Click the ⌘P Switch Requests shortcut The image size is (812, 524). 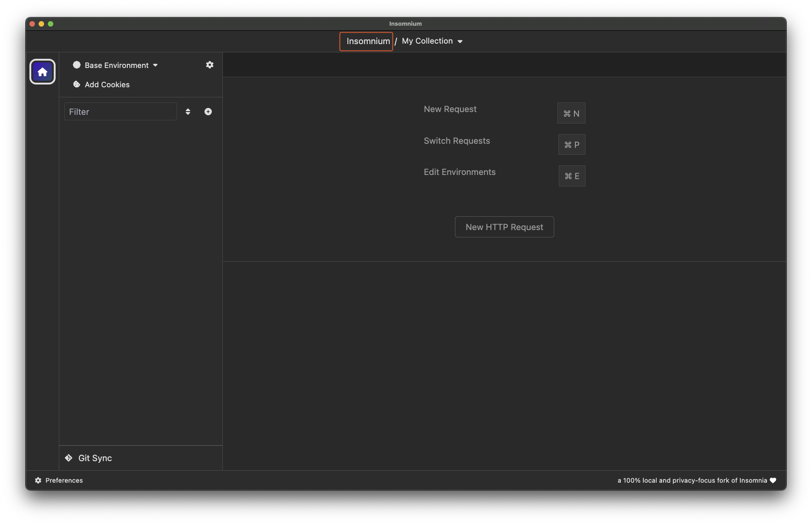(x=572, y=145)
